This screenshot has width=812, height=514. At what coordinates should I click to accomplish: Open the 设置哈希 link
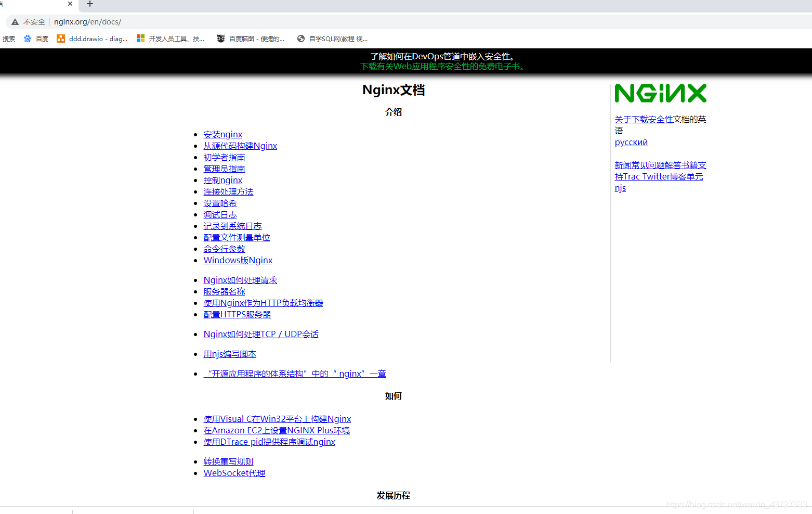(220, 203)
